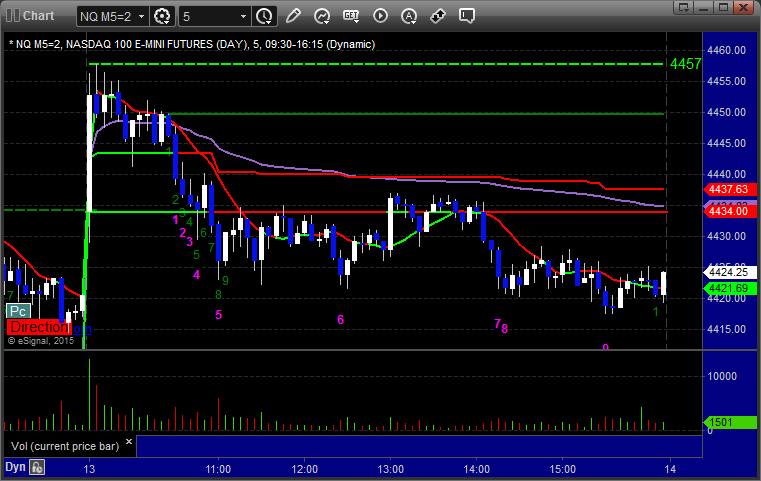
Task: Click the 4421.69 green price marker
Action: (730, 289)
